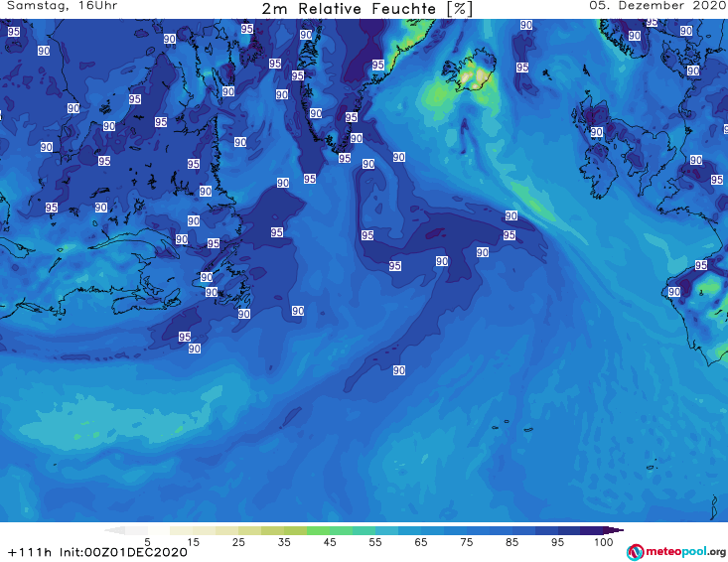Click the meteopool.org logo icon
This screenshot has height=562, width=728.
point(635,552)
